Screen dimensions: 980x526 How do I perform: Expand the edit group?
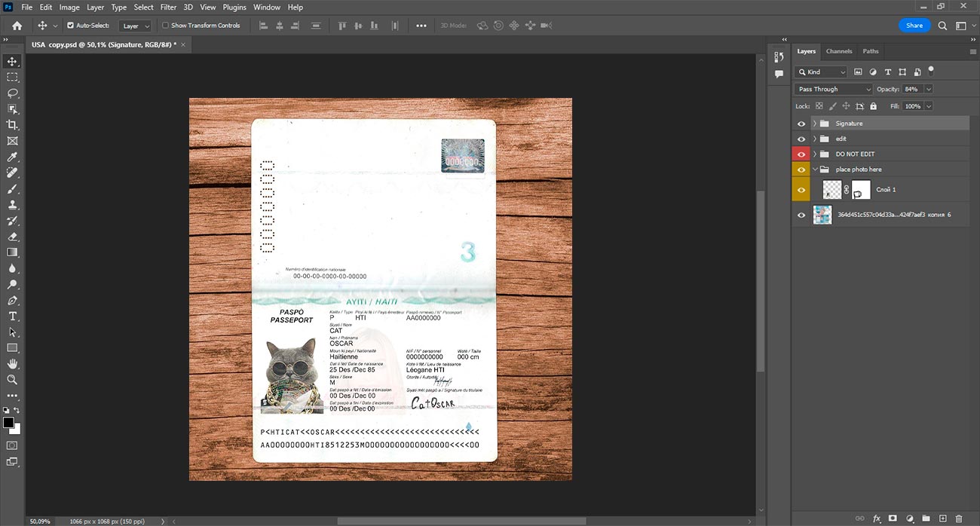tap(815, 139)
